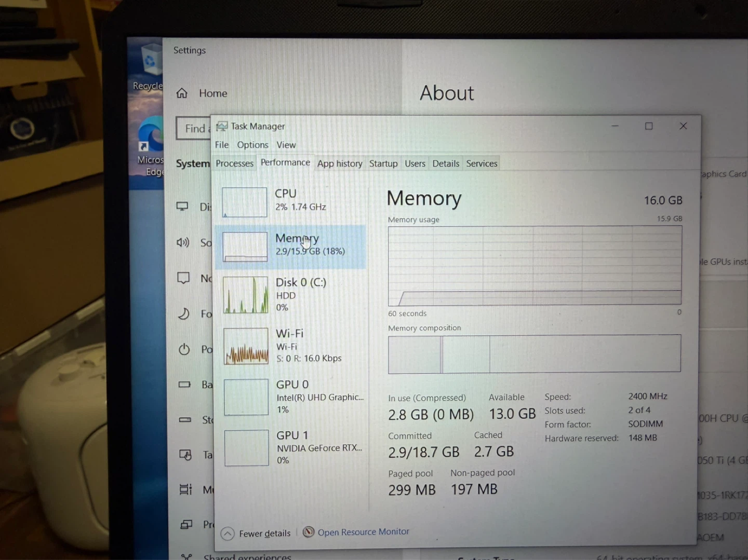Click the Display monitor icon in Settings sidebar
Image resolution: width=748 pixels, height=560 pixels.
coord(182,207)
